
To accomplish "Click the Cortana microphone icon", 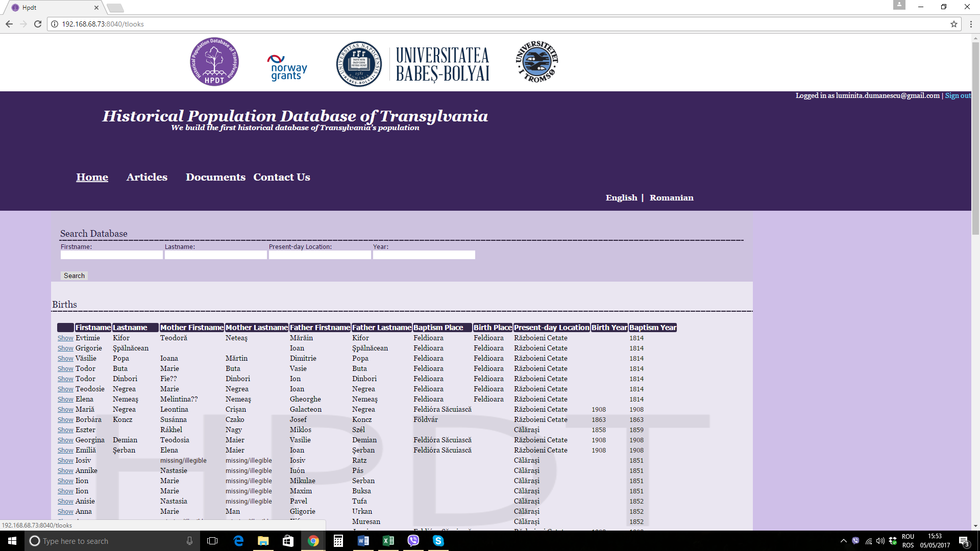I will pyautogui.click(x=189, y=541).
